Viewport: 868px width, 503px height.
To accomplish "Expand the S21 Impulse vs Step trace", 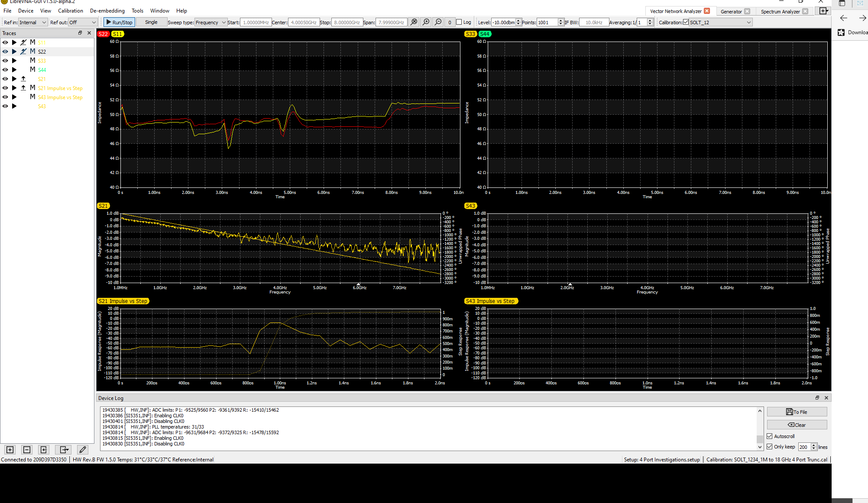I will click(14, 88).
